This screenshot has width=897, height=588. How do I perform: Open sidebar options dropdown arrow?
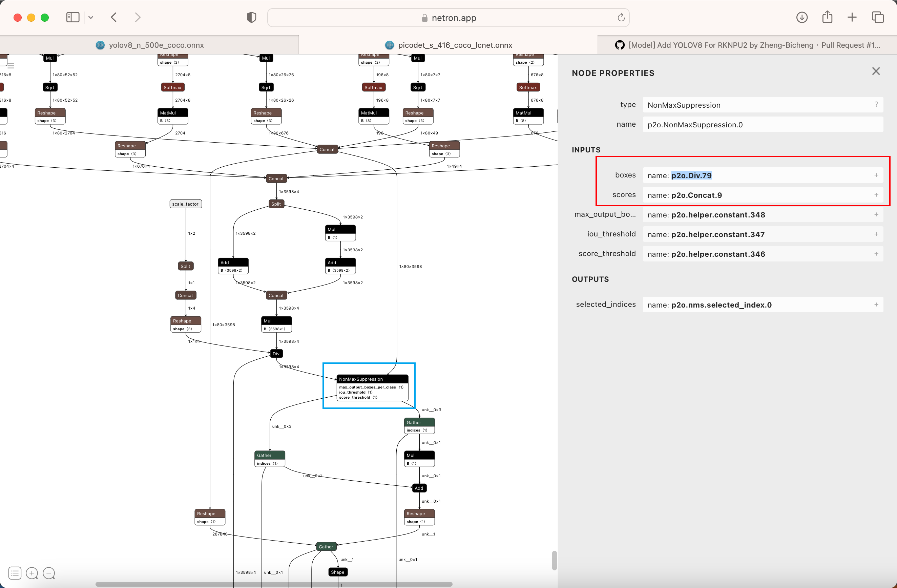(91, 17)
